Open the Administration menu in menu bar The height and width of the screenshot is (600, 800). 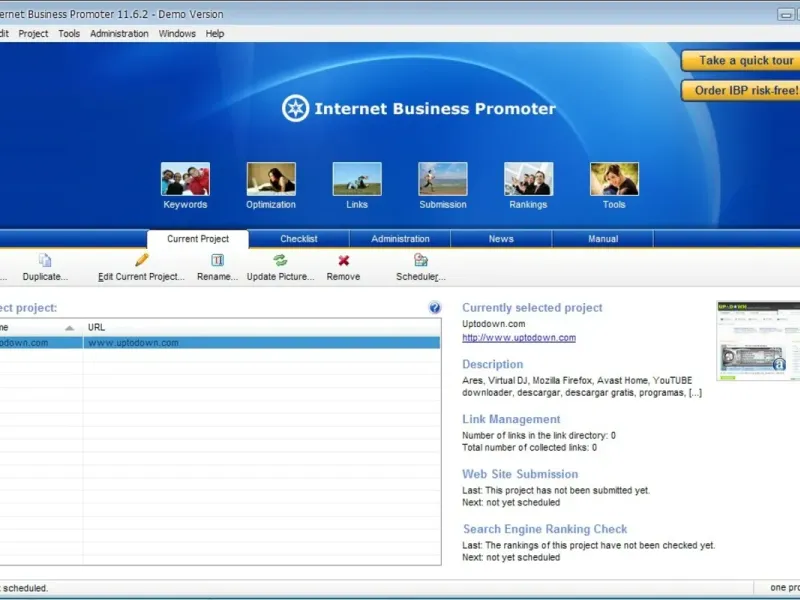pos(119,34)
